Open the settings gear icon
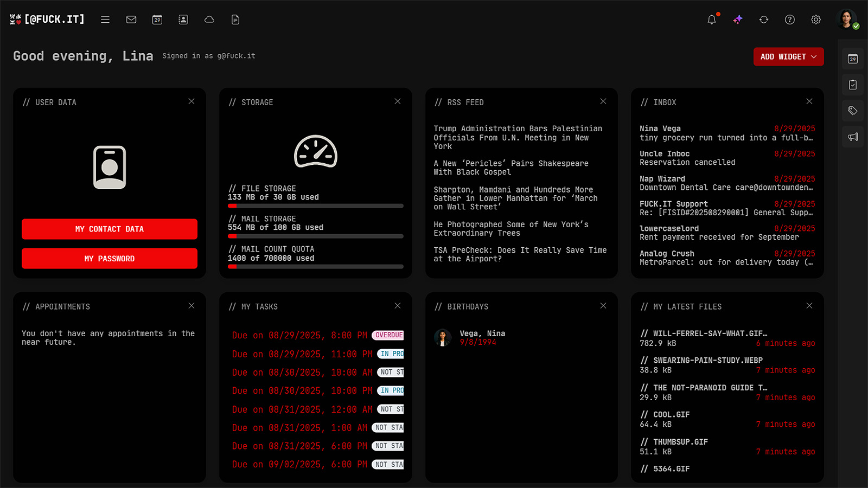Viewport: 868px width, 488px height. click(x=816, y=20)
